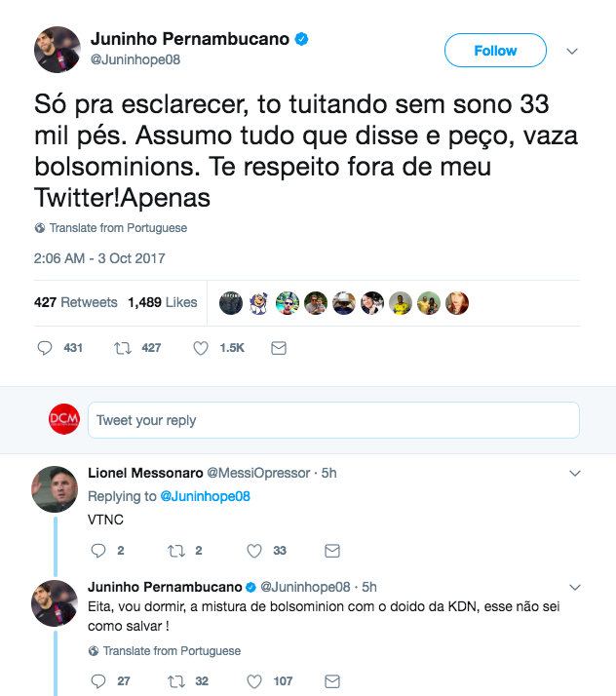The image size is (616, 696).
Task: Retweet Lionel Messonaro's reply
Action: 175,551
